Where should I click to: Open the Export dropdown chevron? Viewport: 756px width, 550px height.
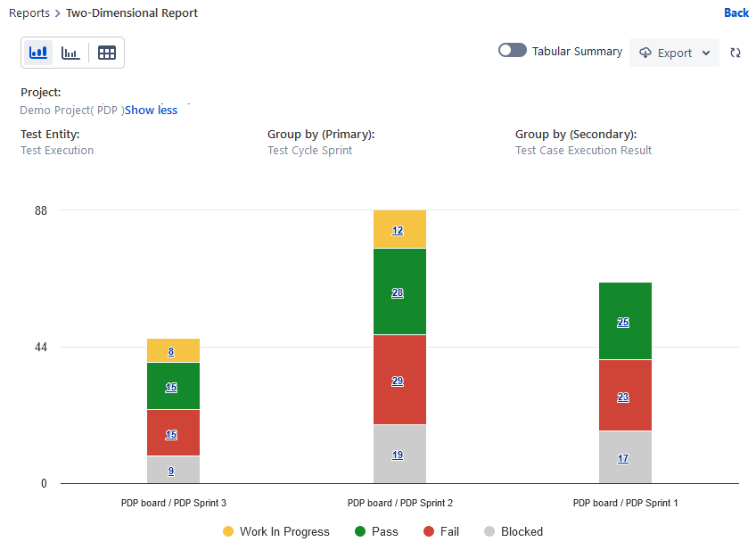pos(706,53)
